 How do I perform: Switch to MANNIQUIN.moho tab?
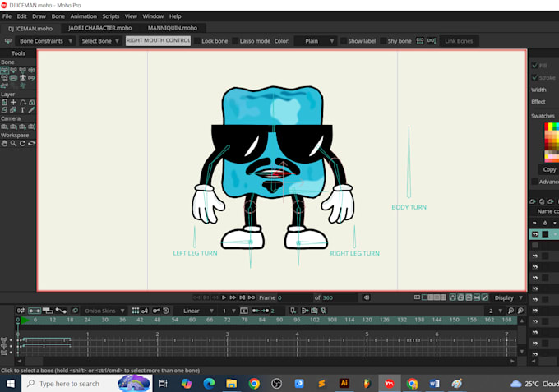click(173, 28)
